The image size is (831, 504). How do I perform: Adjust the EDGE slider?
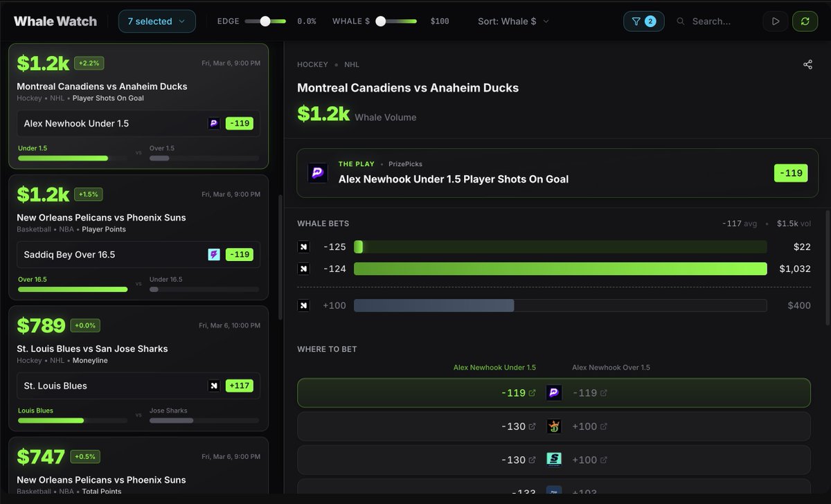pos(265,21)
